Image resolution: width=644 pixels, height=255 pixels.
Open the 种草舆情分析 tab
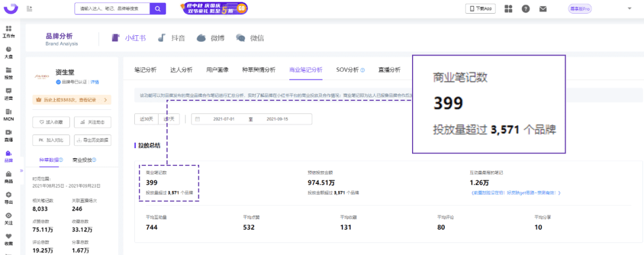pyautogui.click(x=259, y=69)
